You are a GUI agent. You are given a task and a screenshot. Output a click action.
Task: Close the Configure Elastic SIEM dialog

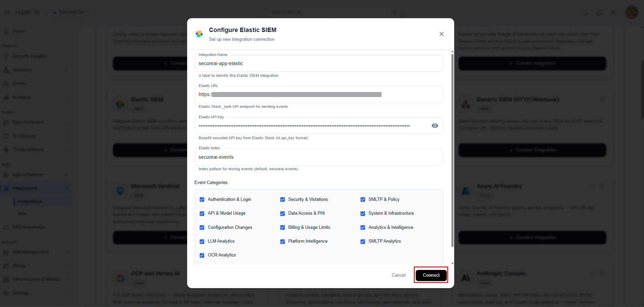tap(441, 34)
